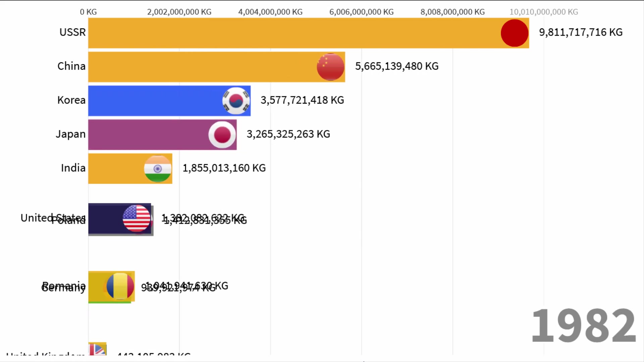Select the Korea country label
This screenshot has height=362, width=644.
point(71,100)
